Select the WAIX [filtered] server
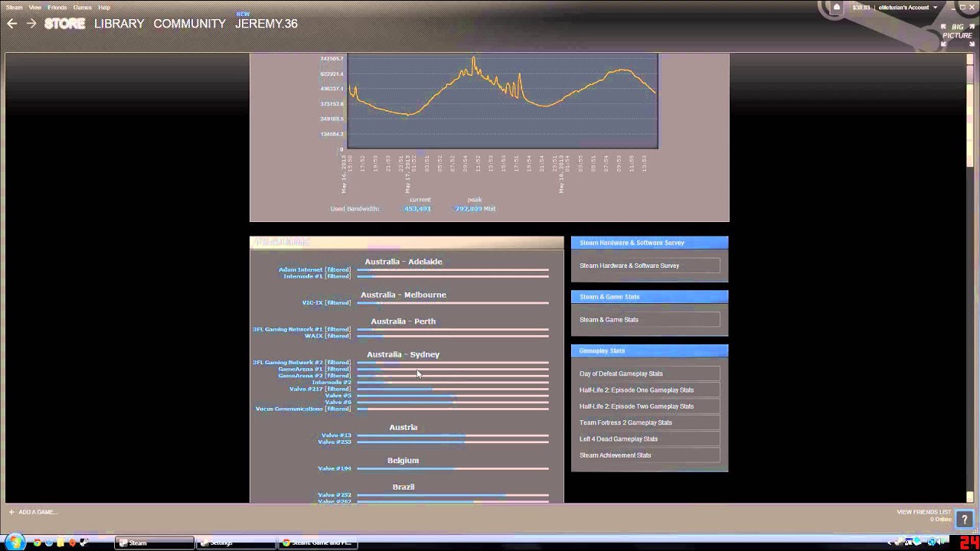This screenshot has height=551, width=980. (x=328, y=336)
